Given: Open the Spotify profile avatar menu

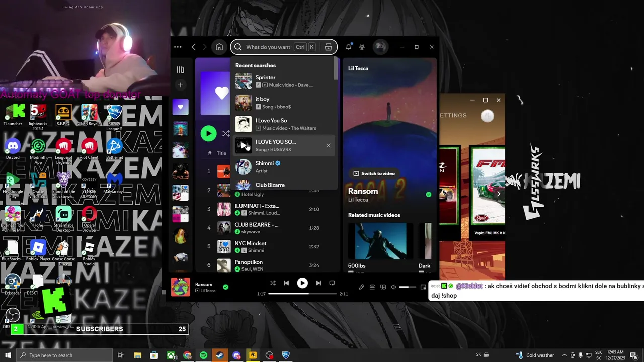Looking at the screenshot, I should point(380,47).
